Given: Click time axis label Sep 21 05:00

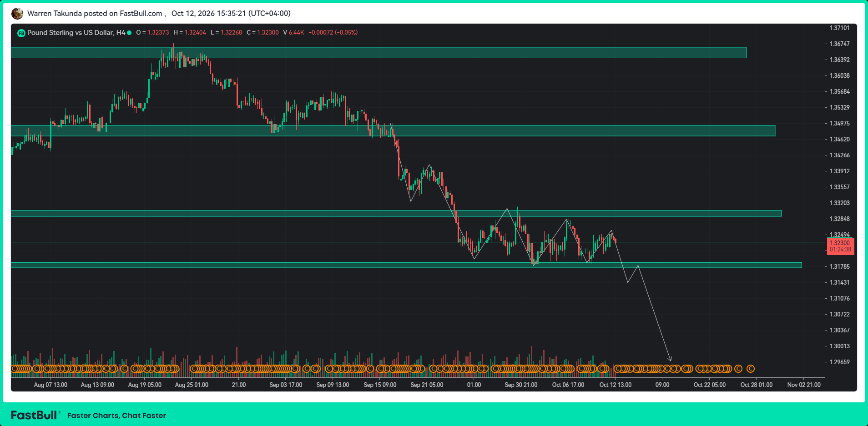Looking at the screenshot, I should tap(427, 385).
